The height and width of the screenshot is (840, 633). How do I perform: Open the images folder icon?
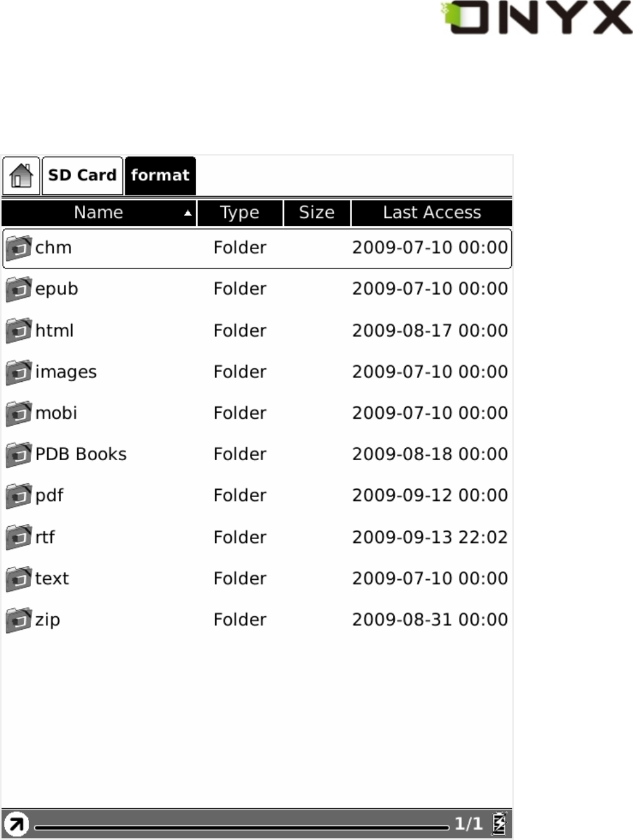pyautogui.click(x=19, y=372)
